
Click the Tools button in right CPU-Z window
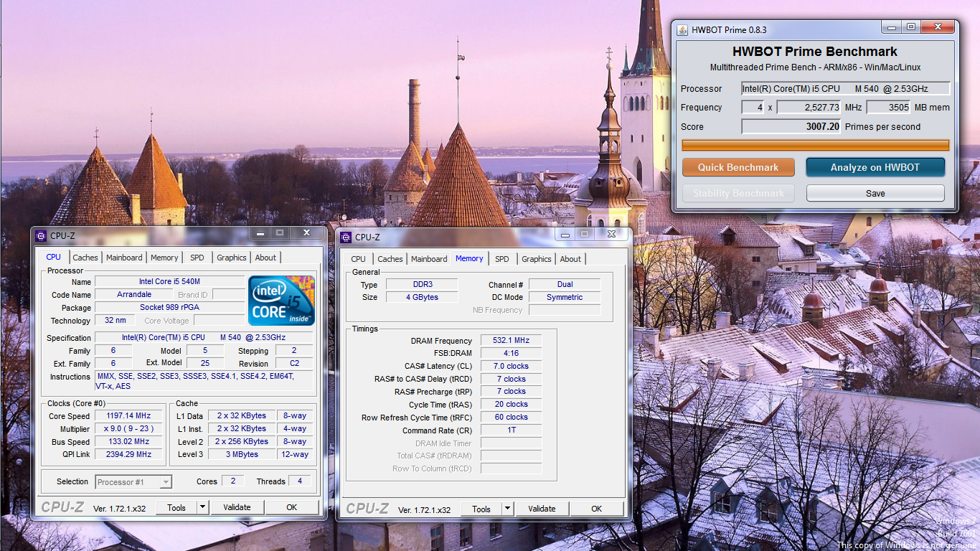pos(481,509)
